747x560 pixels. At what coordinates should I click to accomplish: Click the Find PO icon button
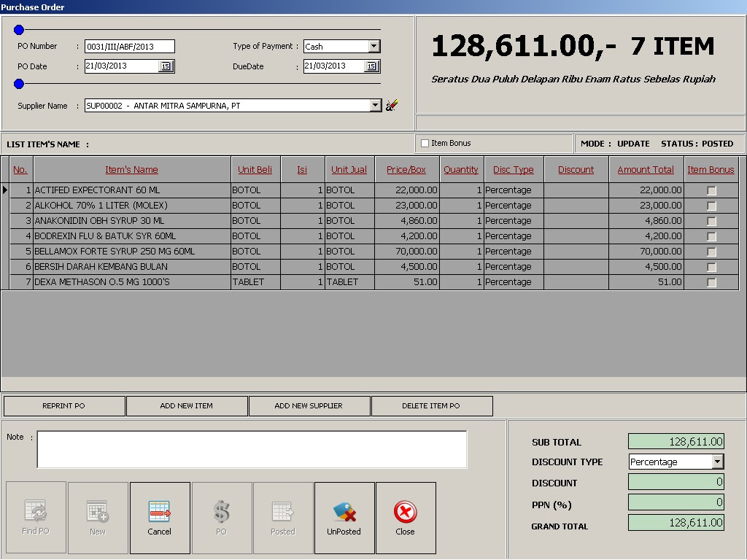coord(36,518)
